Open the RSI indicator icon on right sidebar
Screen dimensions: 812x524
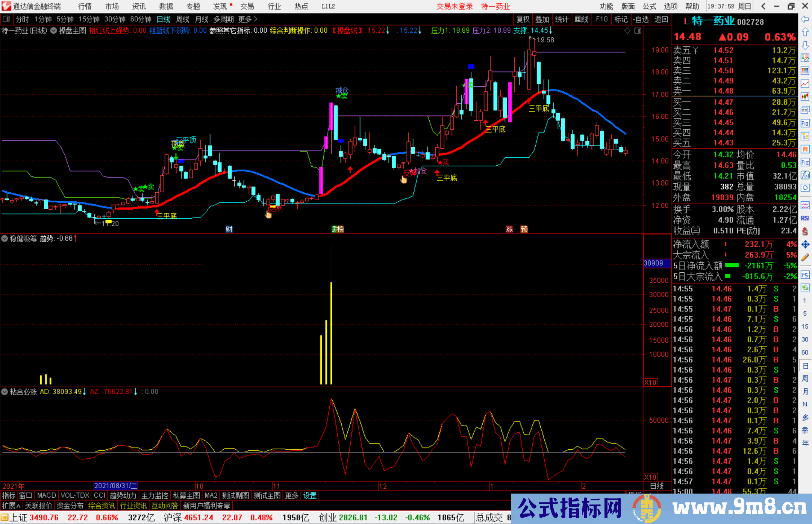click(805, 218)
